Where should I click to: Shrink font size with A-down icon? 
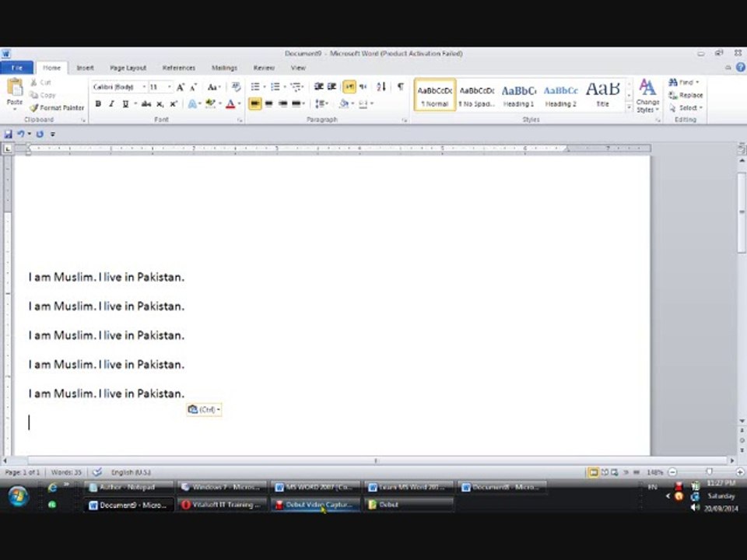pyautogui.click(x=193, y=87)
